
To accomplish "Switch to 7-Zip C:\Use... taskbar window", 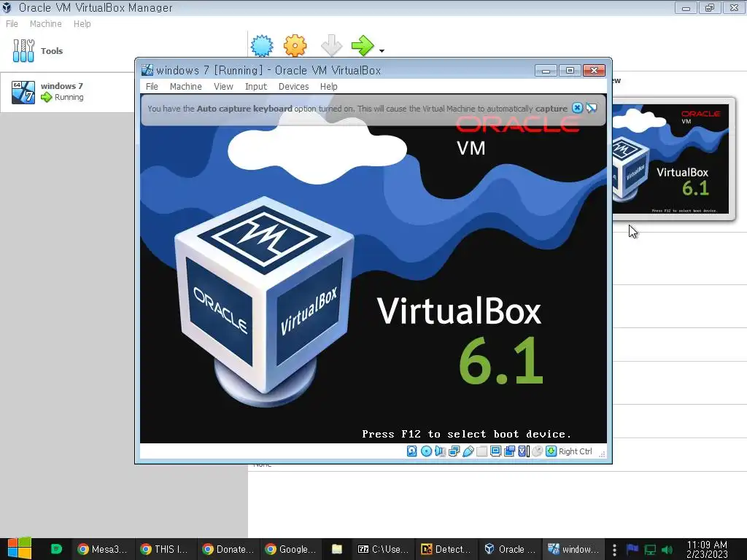I will click(384, 549).
